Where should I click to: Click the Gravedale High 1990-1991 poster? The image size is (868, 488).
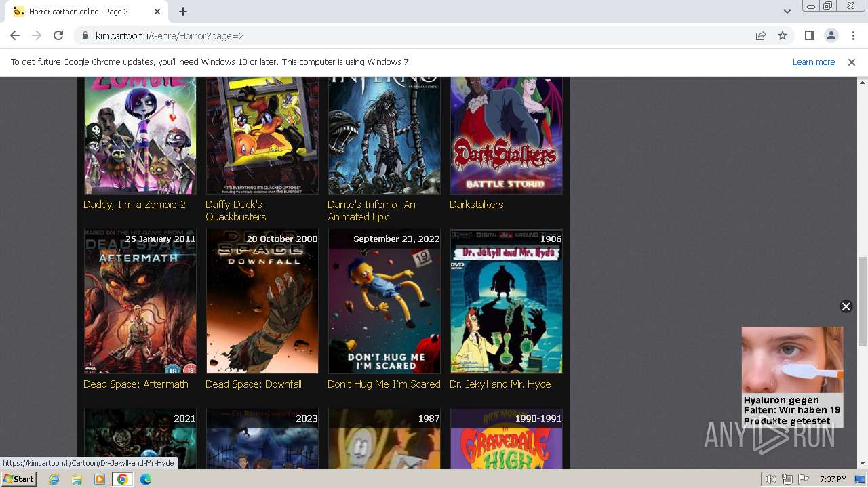[x=507, y=439]
